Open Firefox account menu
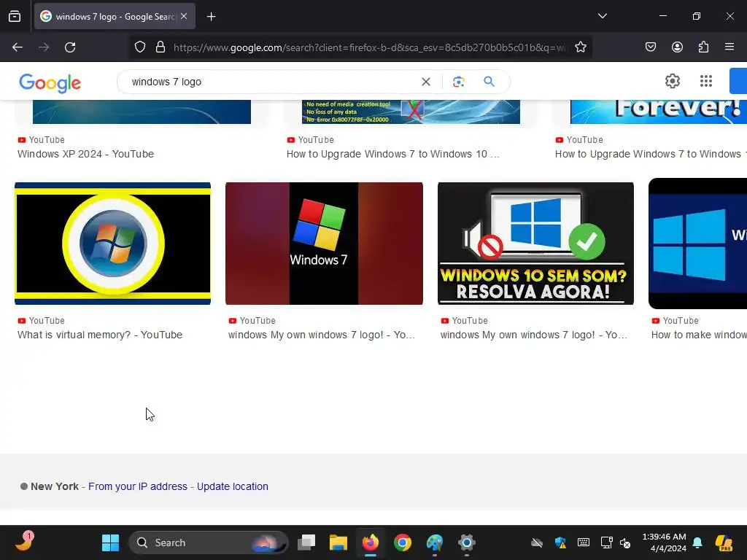The width and height of the screenshot is (747, 560). tap(677, 47)
